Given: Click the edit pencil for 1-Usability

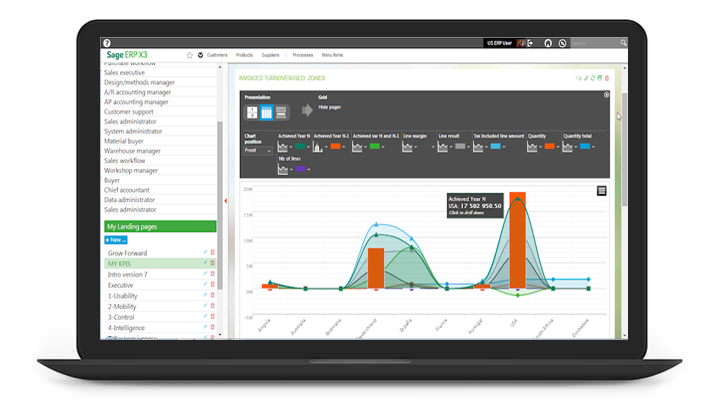Looking at the screenshot, I should (205, 296).
